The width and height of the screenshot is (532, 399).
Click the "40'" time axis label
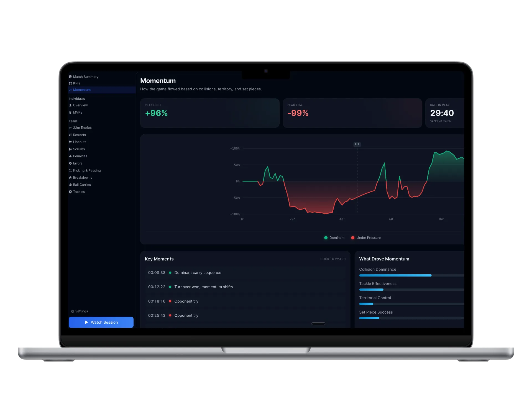coord(342,219)
